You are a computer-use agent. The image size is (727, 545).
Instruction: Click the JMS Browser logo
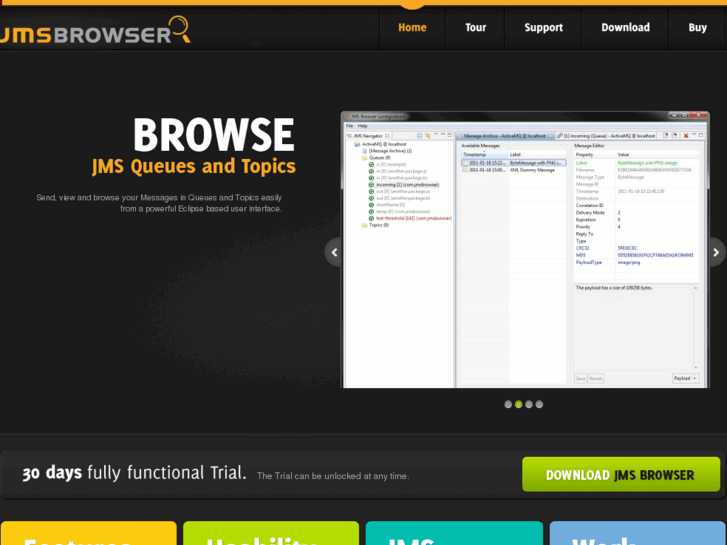click(95, 30)
